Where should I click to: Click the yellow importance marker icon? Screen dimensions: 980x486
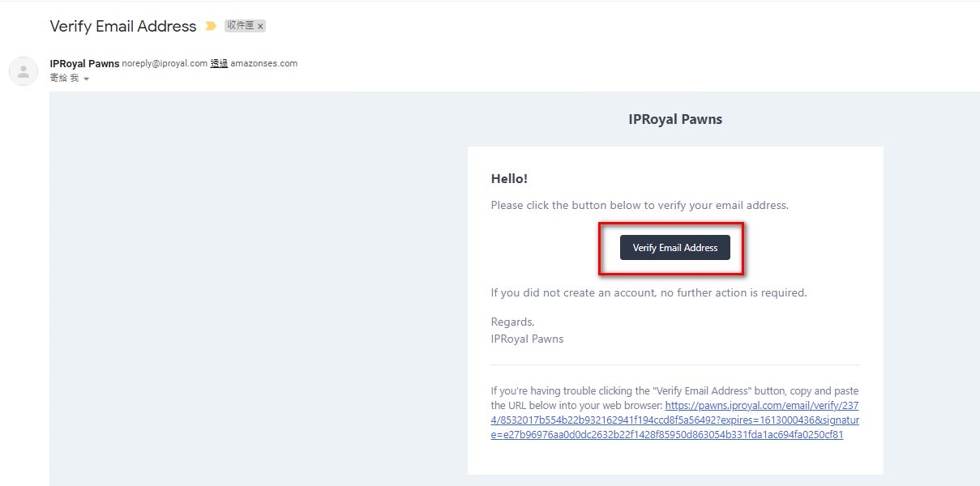click(211, 26)
